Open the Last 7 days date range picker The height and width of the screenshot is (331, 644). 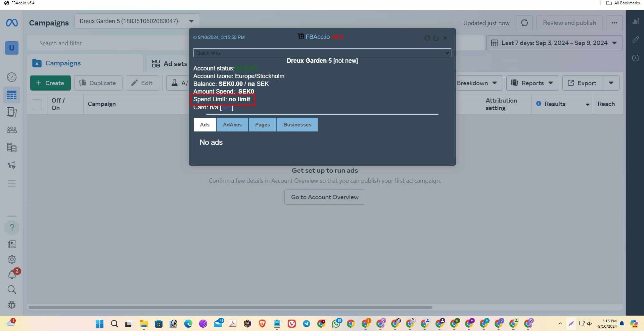click(554, 43)
